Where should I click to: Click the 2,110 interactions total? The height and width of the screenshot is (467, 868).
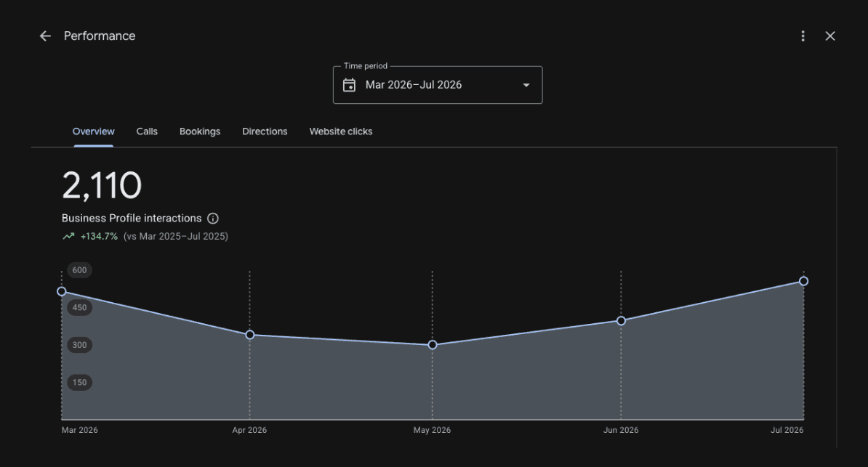[102, 185]
